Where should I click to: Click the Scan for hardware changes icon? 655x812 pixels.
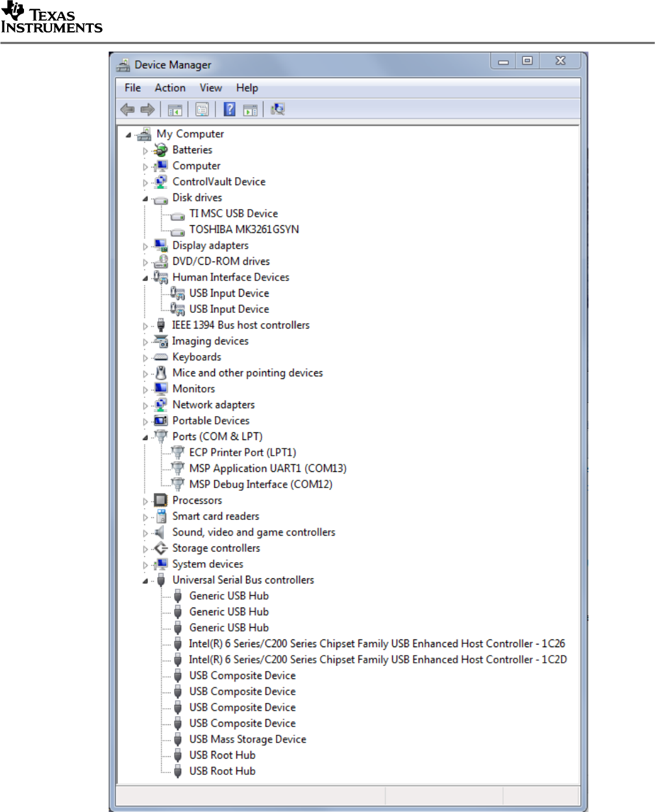coord(278,110)
